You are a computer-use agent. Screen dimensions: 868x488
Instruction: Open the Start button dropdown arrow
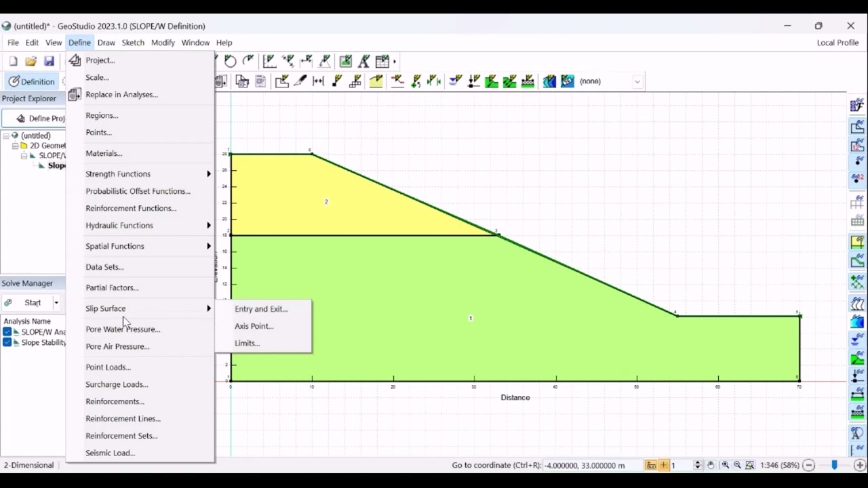tap(56, 303)
